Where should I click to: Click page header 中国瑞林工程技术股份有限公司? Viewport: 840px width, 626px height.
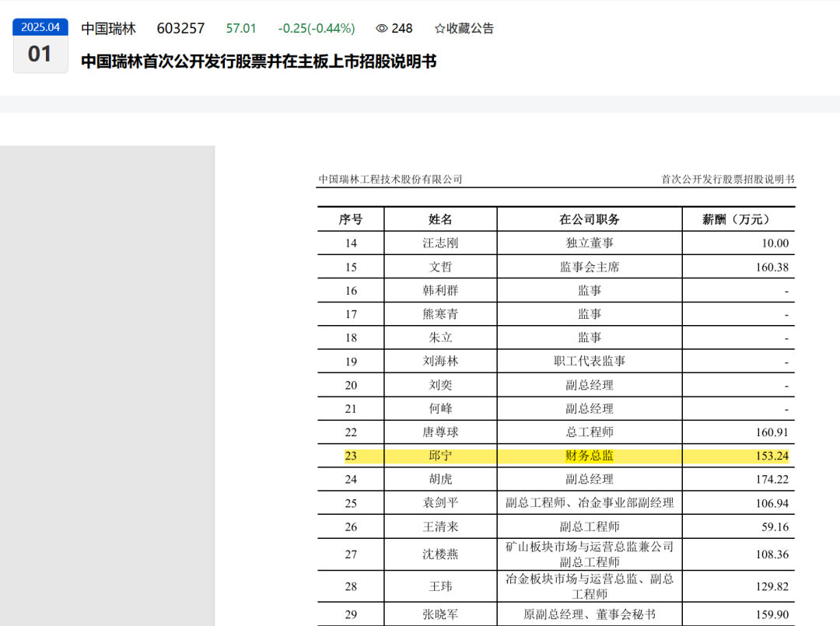point(390,180)
